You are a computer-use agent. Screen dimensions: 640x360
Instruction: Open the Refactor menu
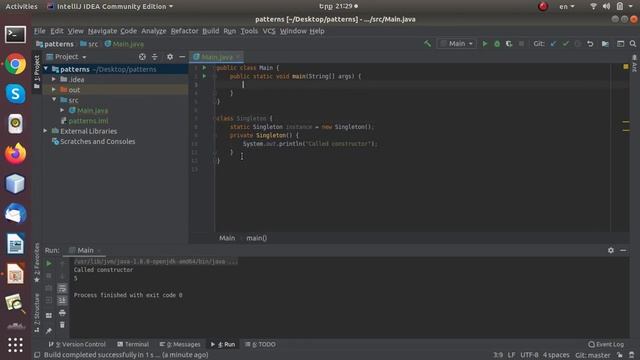tap(184, 31)
